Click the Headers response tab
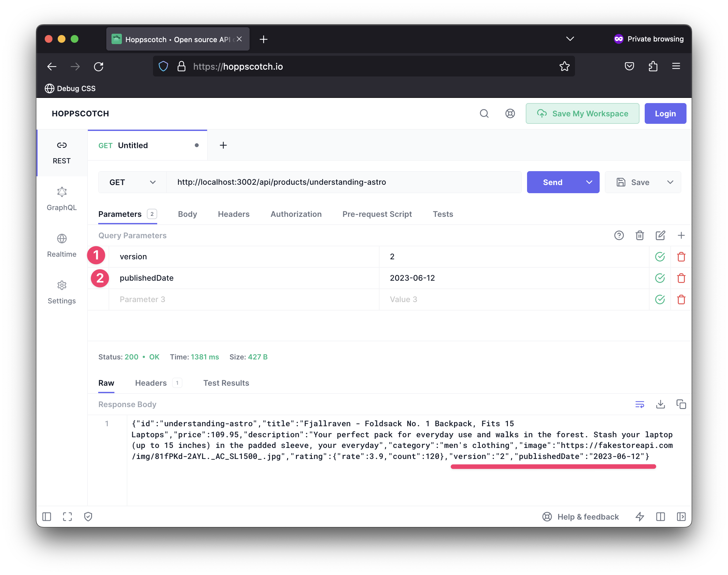 pos(151,382)
